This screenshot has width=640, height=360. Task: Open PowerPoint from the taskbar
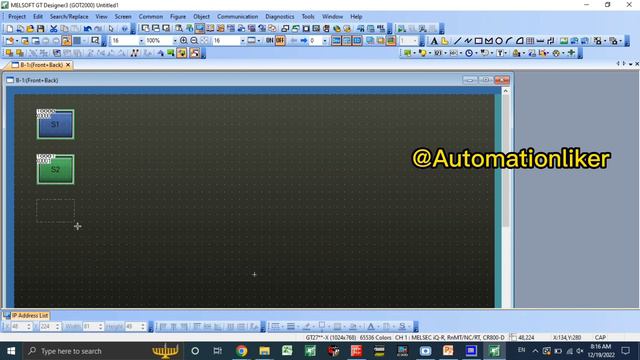coord(448,351)
